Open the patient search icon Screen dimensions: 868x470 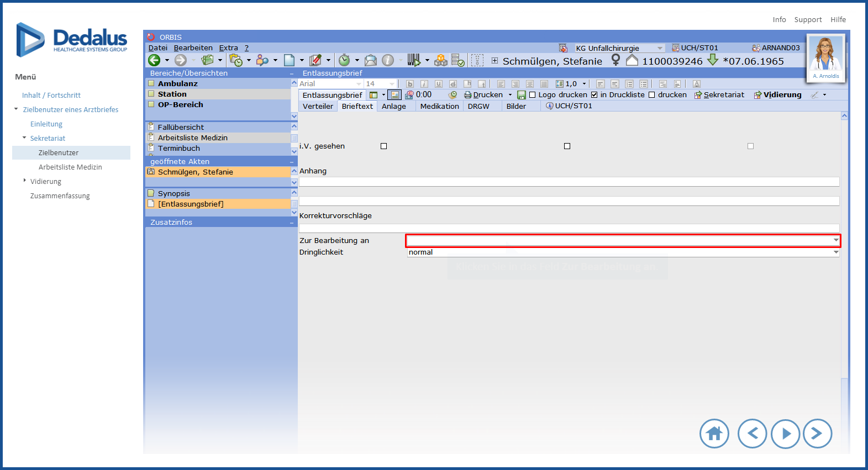[x=262, y=60]
